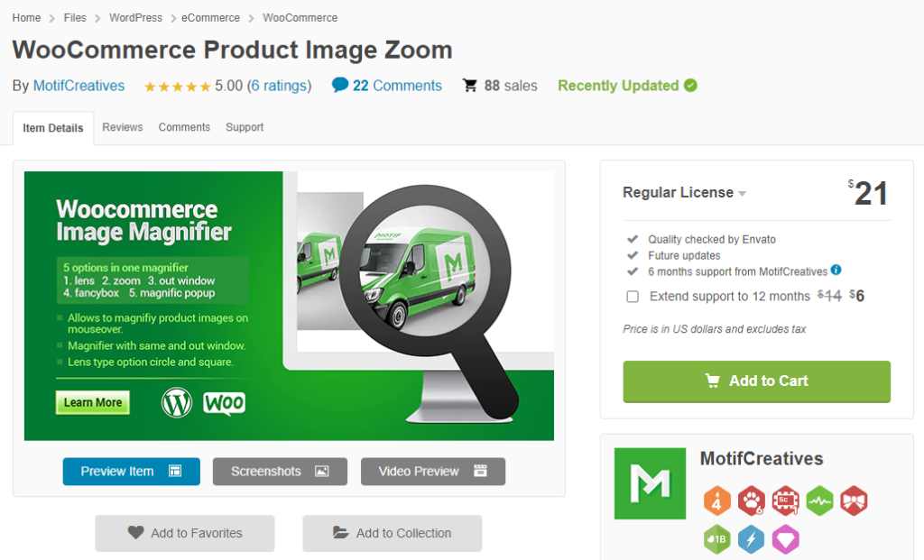924x560 pixels.
Task: Click the orange number 4 candle badge
Action: (716, 501)
